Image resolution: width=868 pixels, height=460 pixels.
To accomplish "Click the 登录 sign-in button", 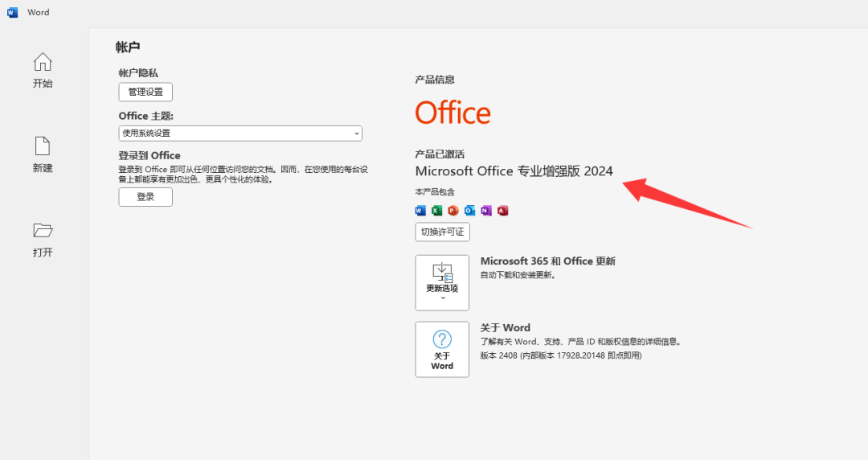I will [x=145, y=197].
